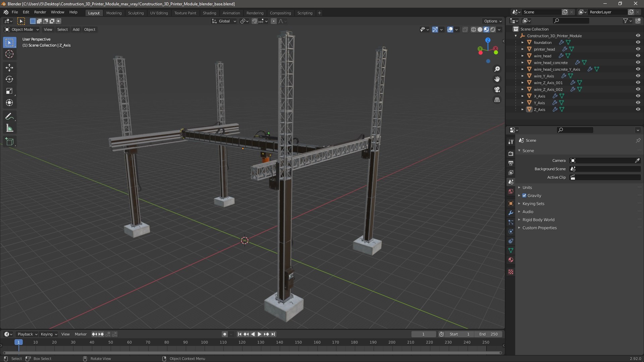Open the Playback dropdown in timeline
Viewport: 644px width, 362px height.
(27, 334)
